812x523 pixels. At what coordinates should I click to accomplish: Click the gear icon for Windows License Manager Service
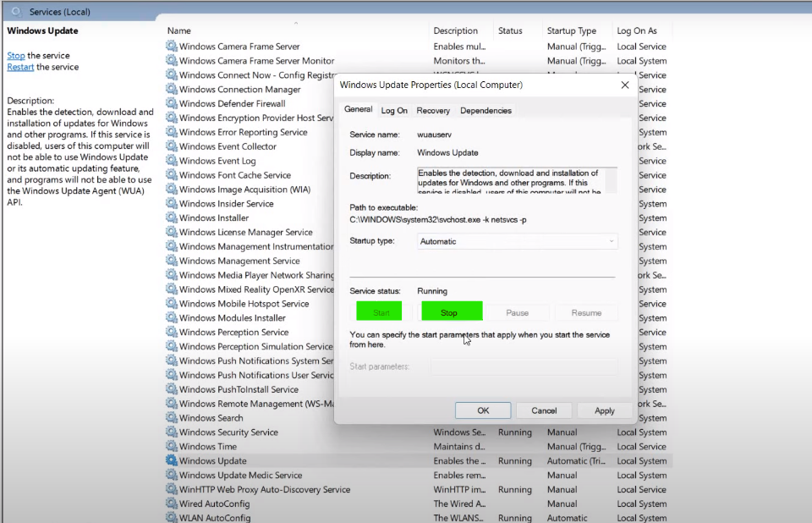click(x=171, y=232)
